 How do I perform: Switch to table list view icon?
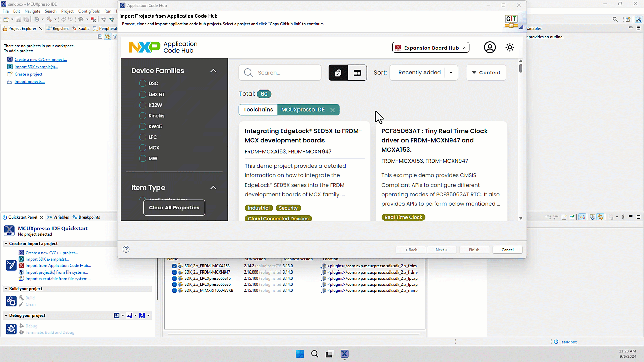point(357,73)
